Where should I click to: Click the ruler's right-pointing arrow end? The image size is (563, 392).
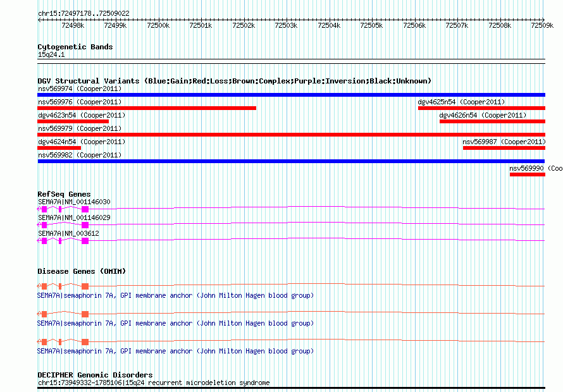click(x=543, y=20)
